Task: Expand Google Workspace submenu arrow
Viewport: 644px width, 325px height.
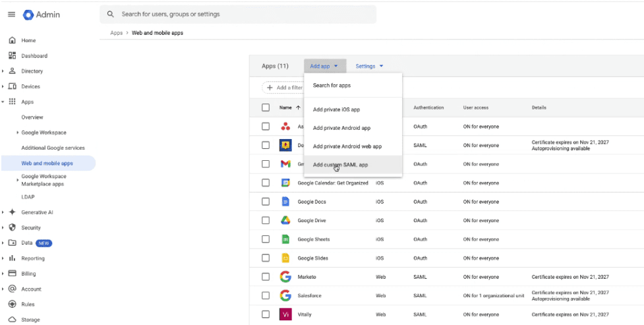Action: [17, 133]
